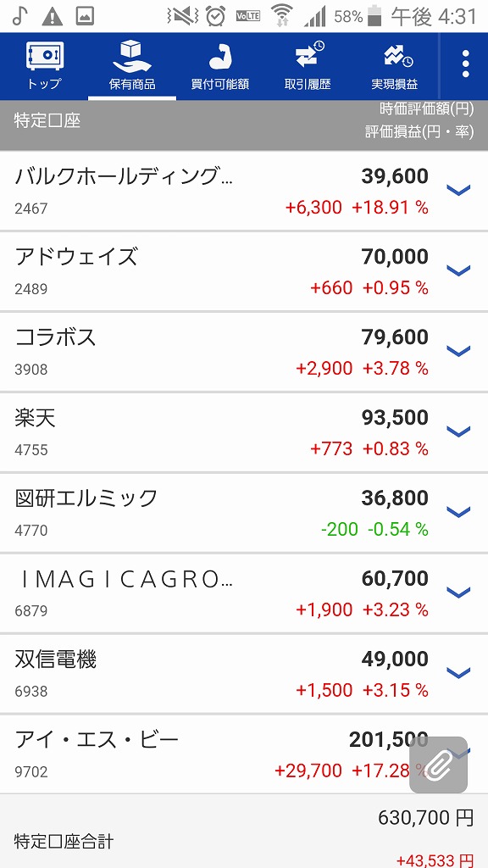Screen dimensions: 488x868
Task: Expand アドウェイズ row chevron
Action: pos(458,270)
